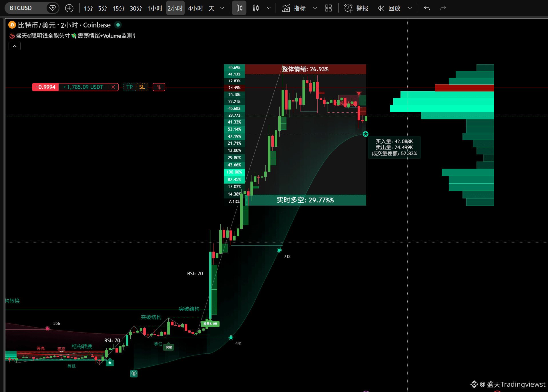
Task: Click the circle marker labeled 713
Action: (279, 250)
